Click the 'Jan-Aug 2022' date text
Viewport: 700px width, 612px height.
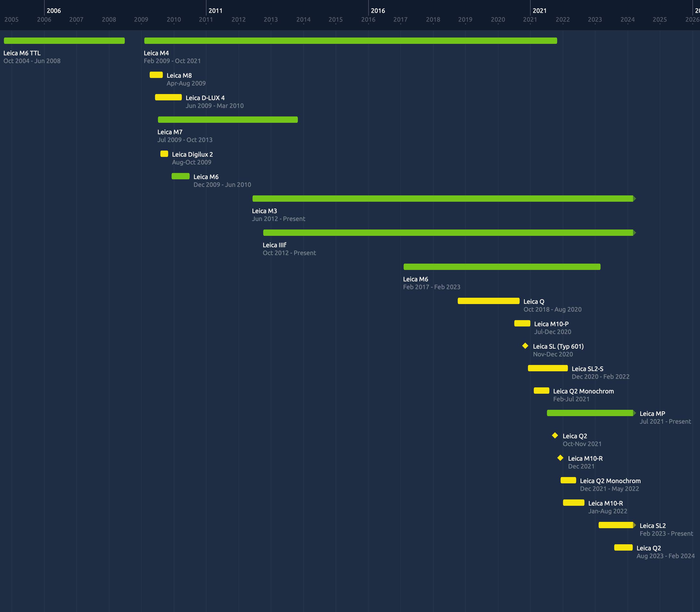[608, 511]
